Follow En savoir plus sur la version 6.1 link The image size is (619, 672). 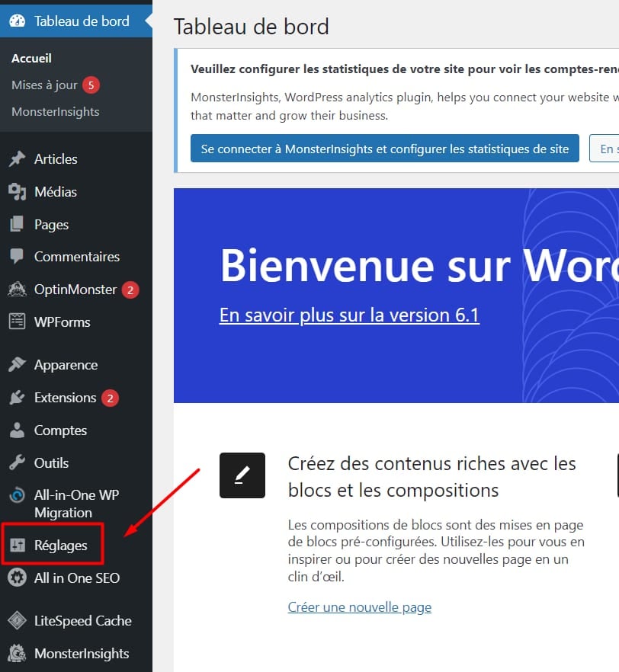[x=349, y=315]
